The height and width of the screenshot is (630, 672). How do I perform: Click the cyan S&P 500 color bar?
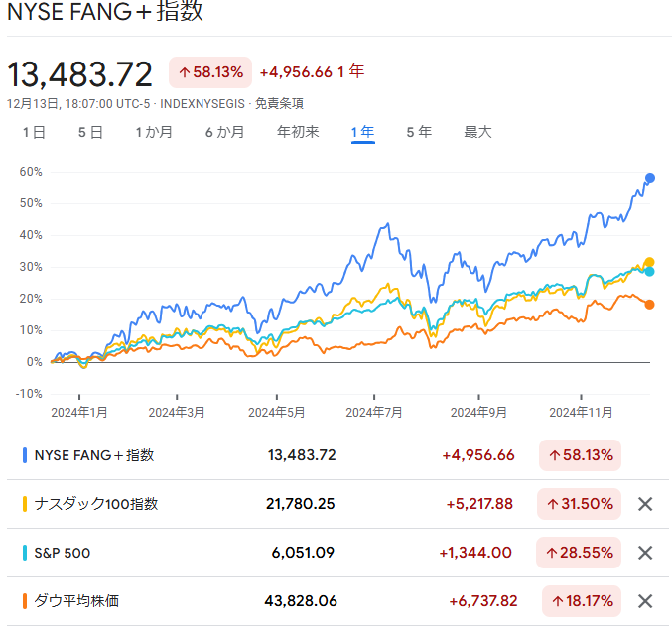point(25,553)
